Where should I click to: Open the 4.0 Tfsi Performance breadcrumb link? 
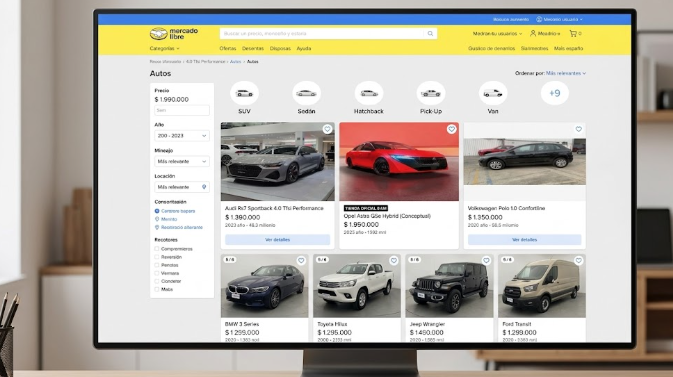tap(206, 62)
